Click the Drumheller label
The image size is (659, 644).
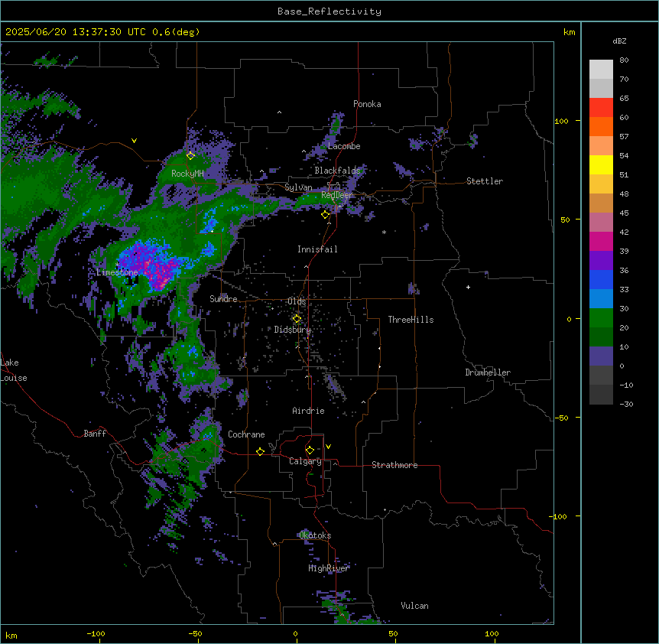488,372
